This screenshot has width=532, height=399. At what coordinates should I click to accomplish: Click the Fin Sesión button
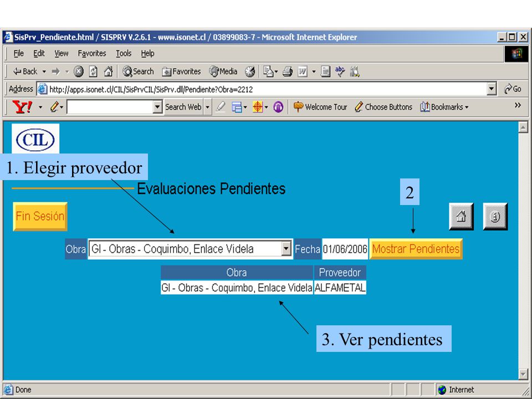[x=40, y=216]
